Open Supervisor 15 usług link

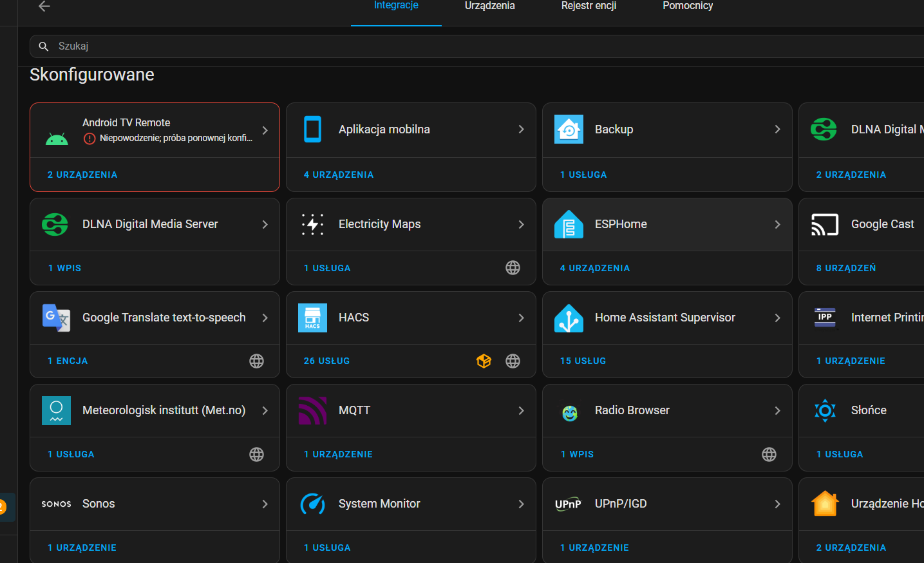tap(583, 361)
